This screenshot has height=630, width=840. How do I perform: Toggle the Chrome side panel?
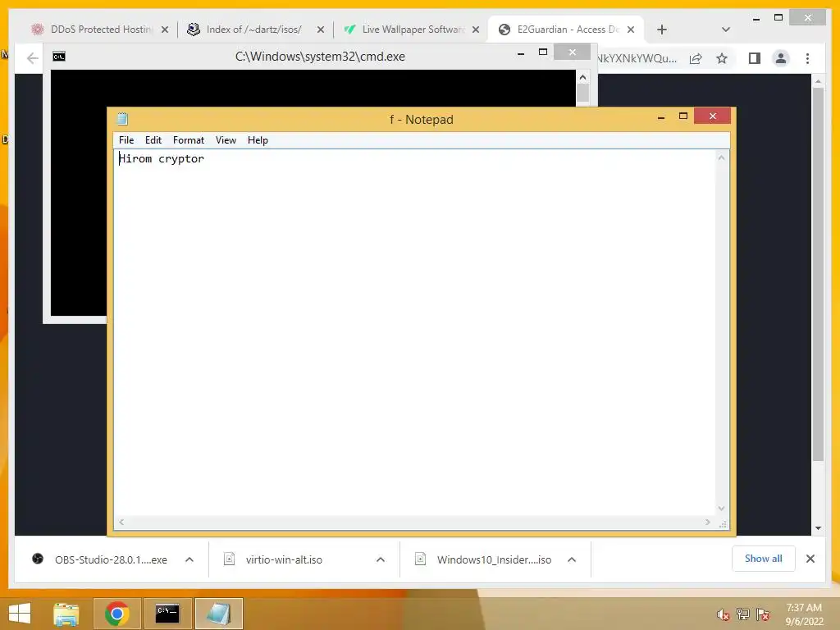(755, 58)
